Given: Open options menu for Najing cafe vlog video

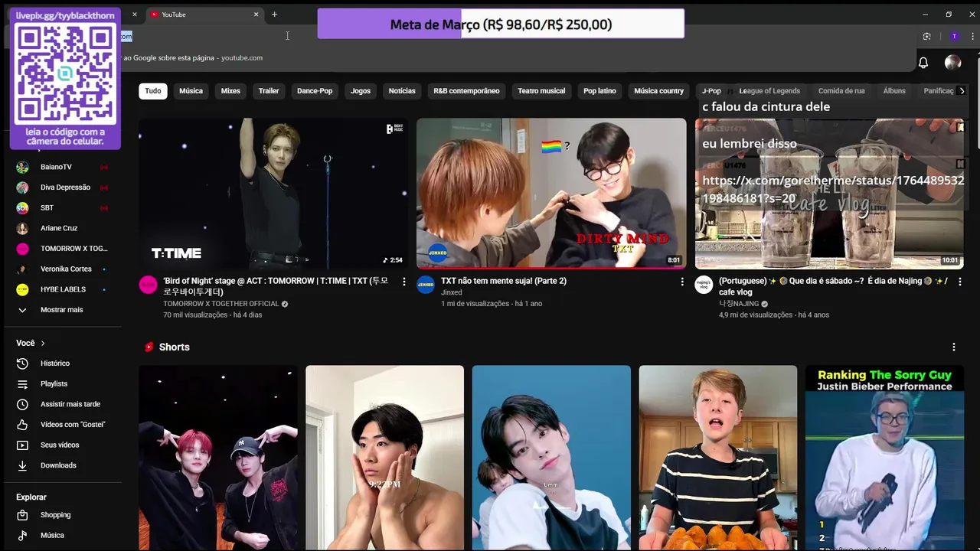Looking at the screenshot, I should tap(960, 282).
